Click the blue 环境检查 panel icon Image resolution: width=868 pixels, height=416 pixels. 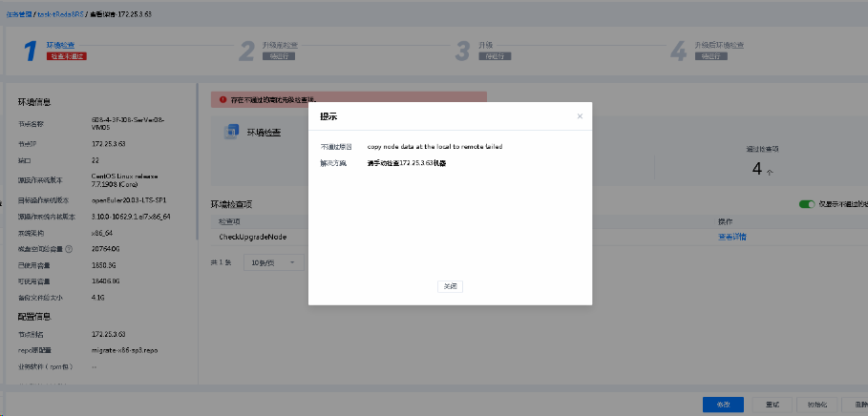click(x=230, y=132)
